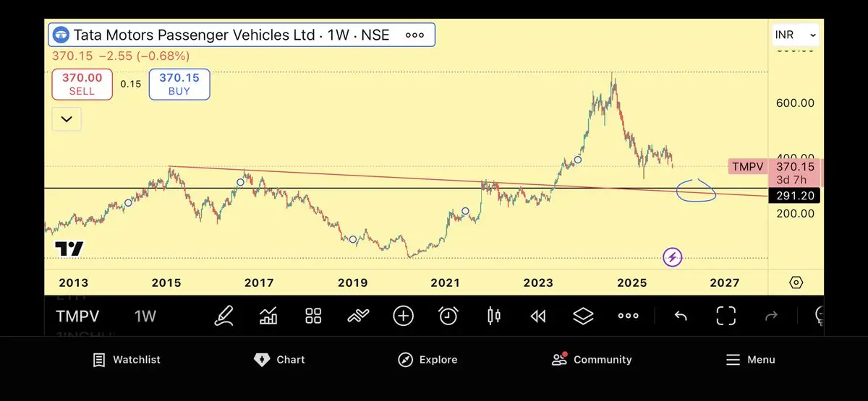This screenshot has width=868, height=401.
Task: Change the 1W interval in toolbar
Action: 145,316
